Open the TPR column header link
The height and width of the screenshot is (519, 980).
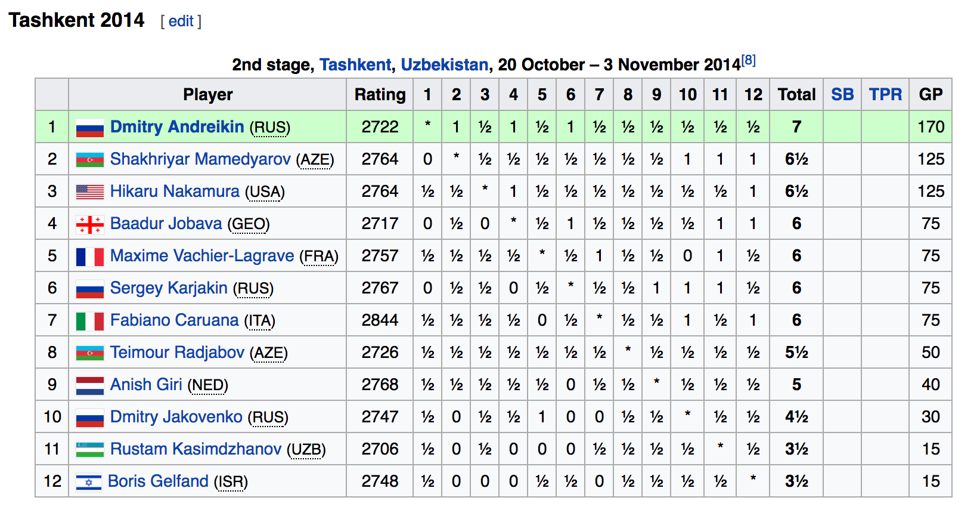(885, 94)
